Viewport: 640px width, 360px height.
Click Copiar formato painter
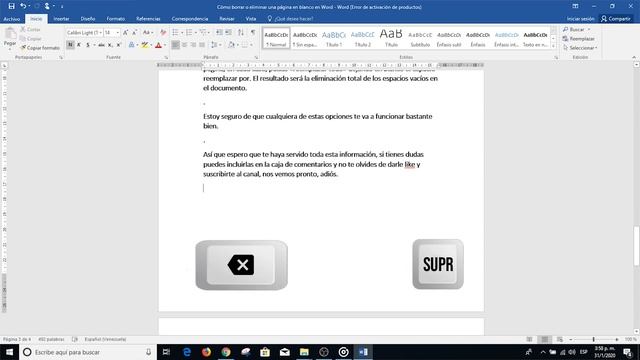pos(40,48)
